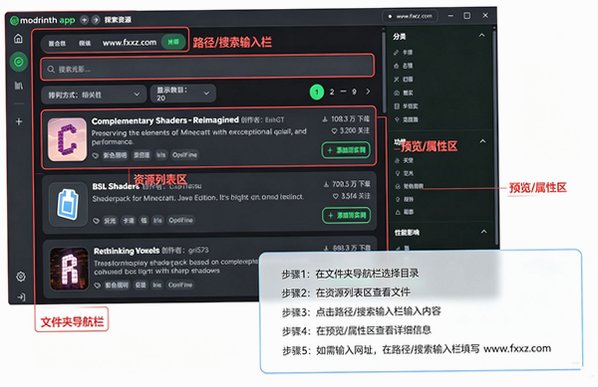Select the www.fxxz.com tab
Viewport: 598px width, 387px height.
tap(129, 42)
